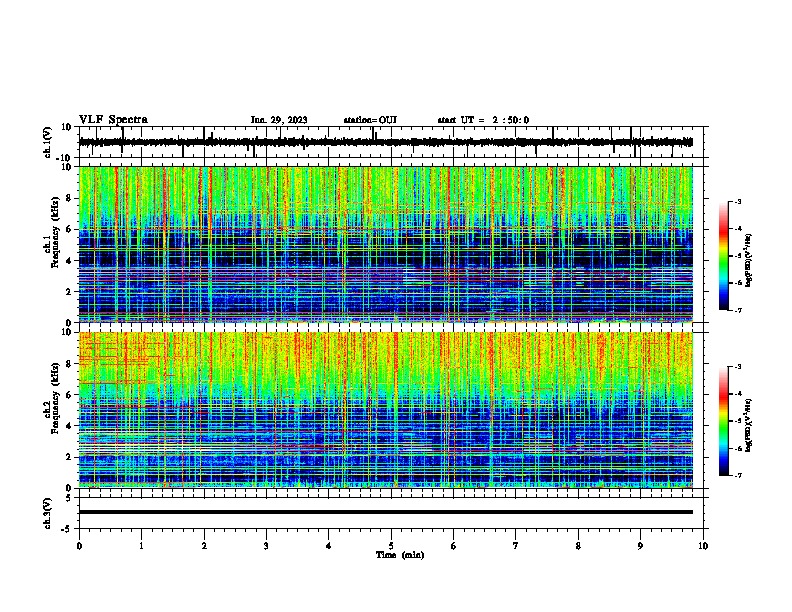Click the "-3" tick on the upper color bar
The width and height of the screenshot is (792, 612).
point(738,202)
